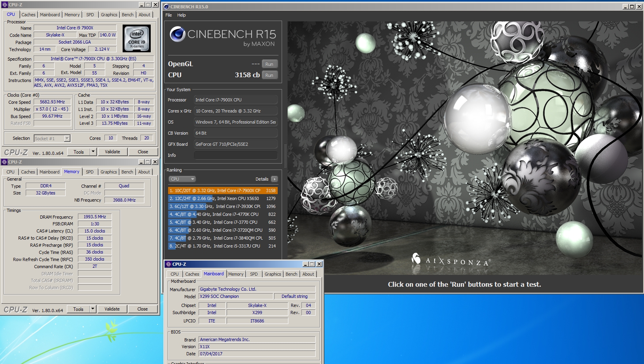Screen dimensions: 644x364
Task: Select ranking row Intel Core i7-4770K
Action: pyautogui.click(x=223, y=214)
